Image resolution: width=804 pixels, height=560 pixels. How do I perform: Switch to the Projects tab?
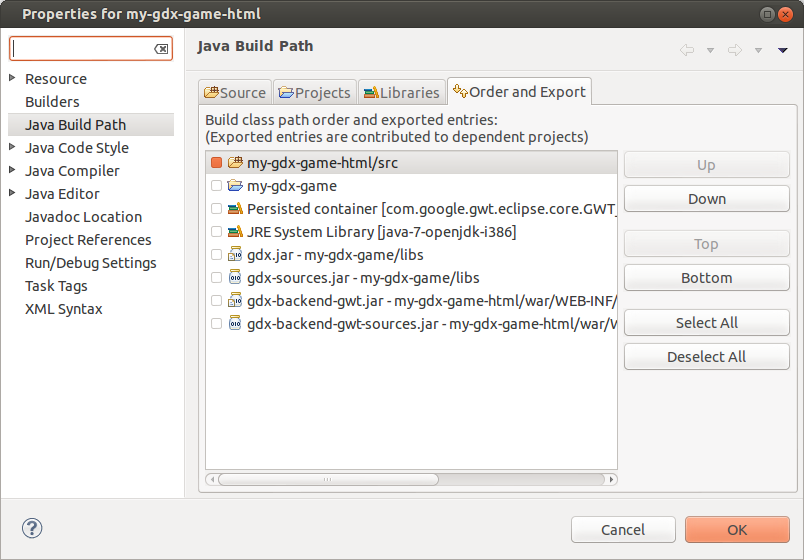coord(314,93)
